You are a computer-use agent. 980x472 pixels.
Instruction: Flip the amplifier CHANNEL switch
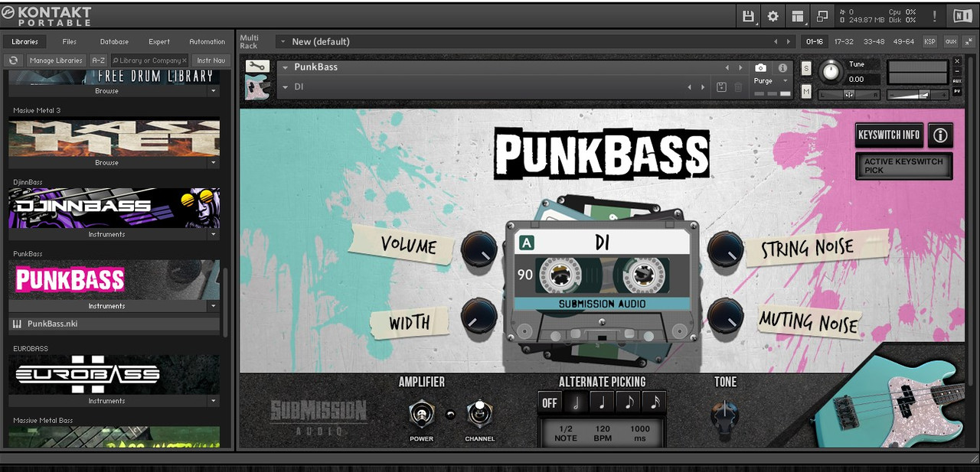(479, 414)
